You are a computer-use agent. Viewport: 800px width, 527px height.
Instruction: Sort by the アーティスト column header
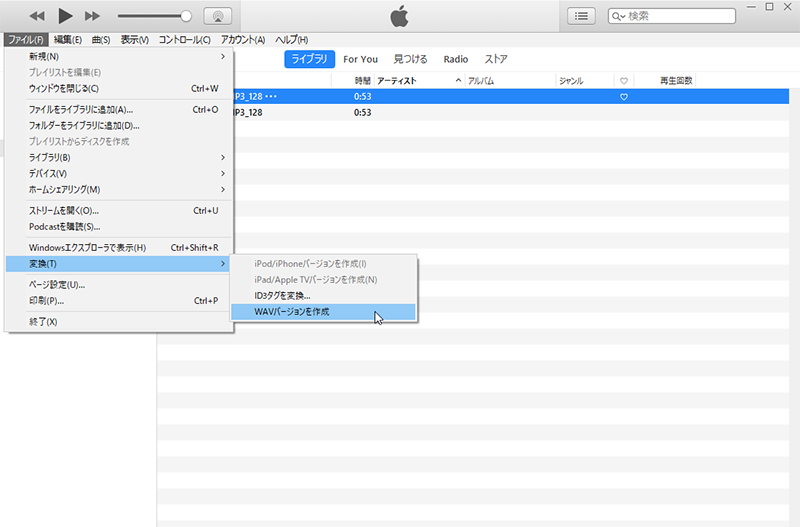[396, 81]
